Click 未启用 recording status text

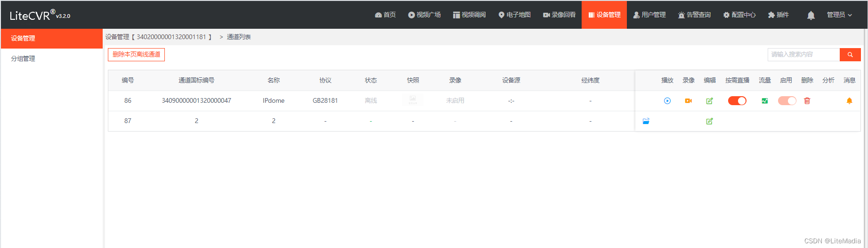(x=455, y=101)
